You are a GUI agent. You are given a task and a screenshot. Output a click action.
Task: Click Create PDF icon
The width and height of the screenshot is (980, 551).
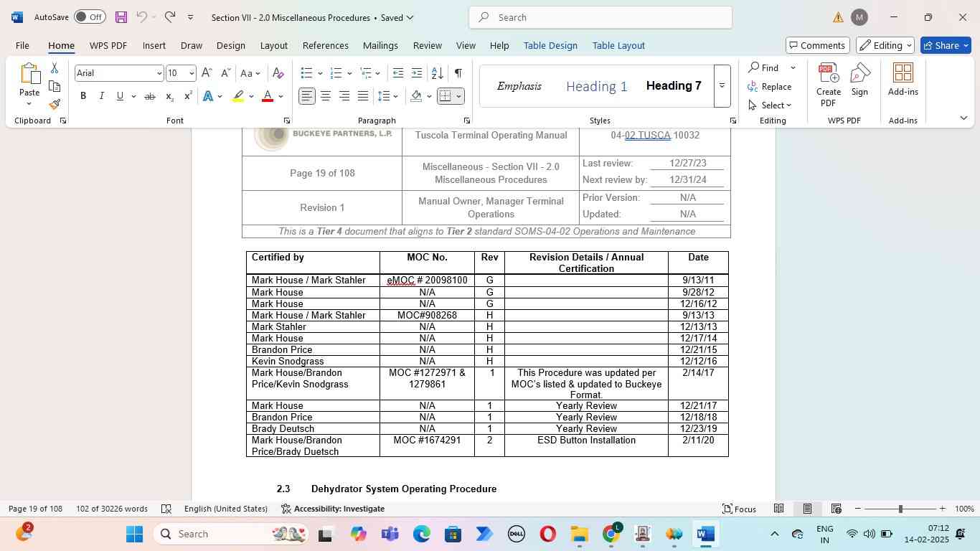[829, 85]
